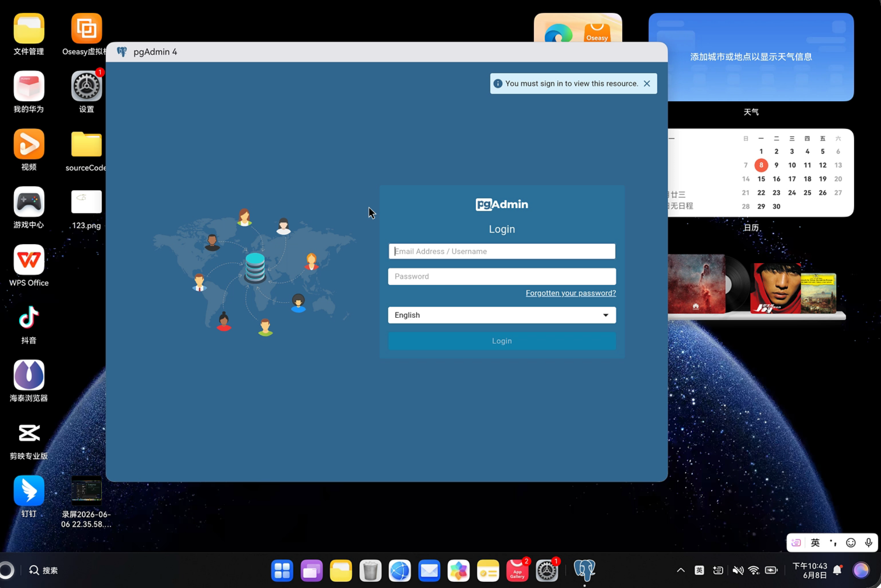
Task: Click into the Password field
Action: 502,276
